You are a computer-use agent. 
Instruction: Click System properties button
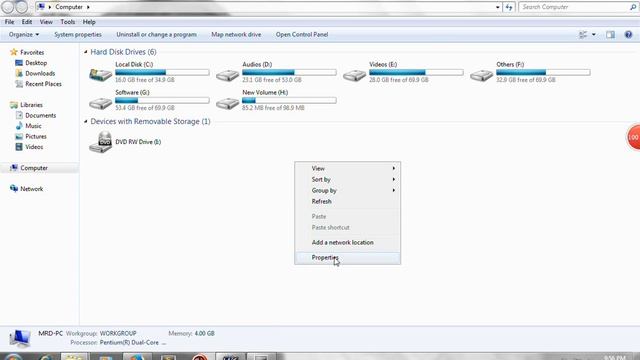(78, 35)
